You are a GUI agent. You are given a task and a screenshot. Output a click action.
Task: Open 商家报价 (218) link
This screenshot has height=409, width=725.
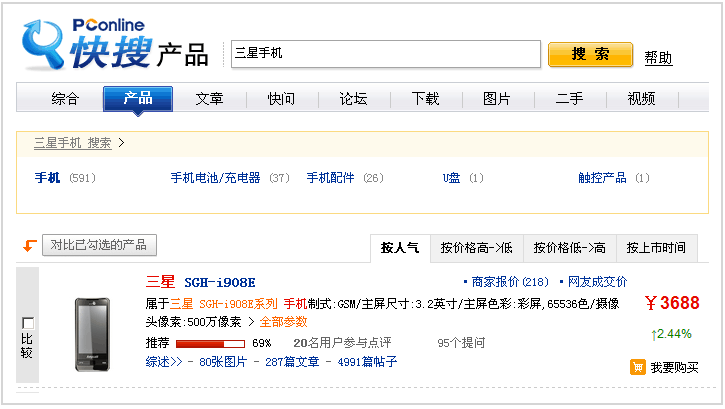pos(510,282)
